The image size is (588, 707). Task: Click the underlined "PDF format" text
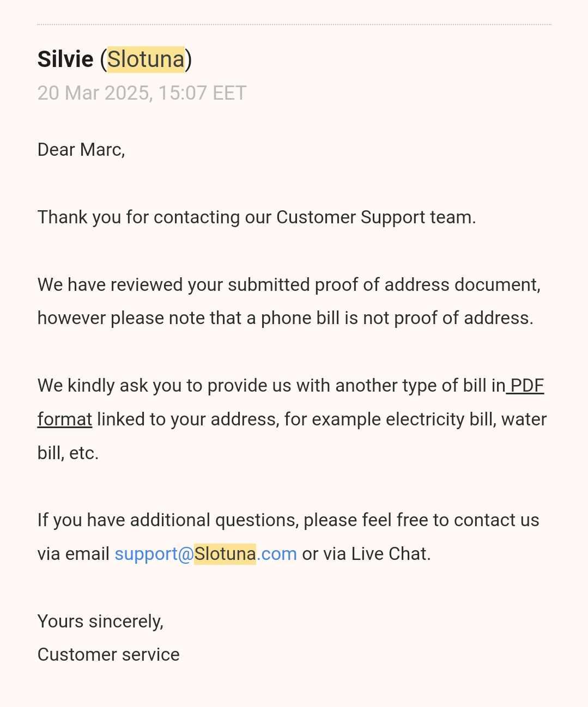[526, 386]
